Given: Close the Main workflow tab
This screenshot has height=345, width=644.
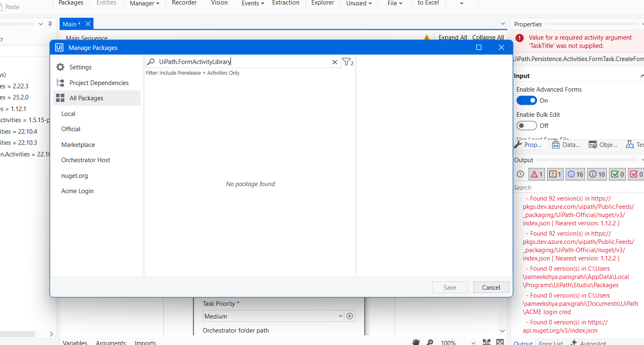Looking at the screenshot, I should [88, 24].
